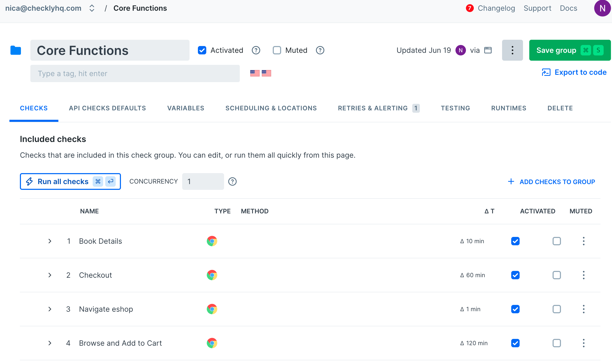The image size is (612, 364).
Task: Enable the Muted checkbox for the group
Action: pyautogui.click(x=277, y=50)
